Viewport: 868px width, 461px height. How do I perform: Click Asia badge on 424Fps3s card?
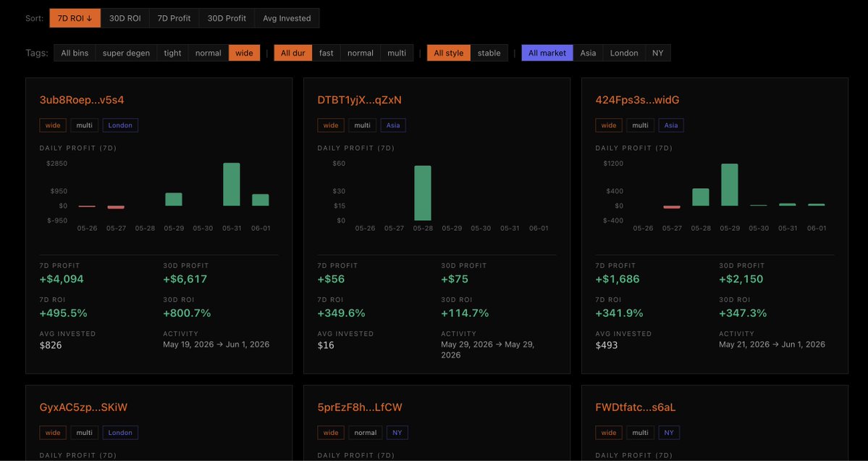(x=671, y=125)
